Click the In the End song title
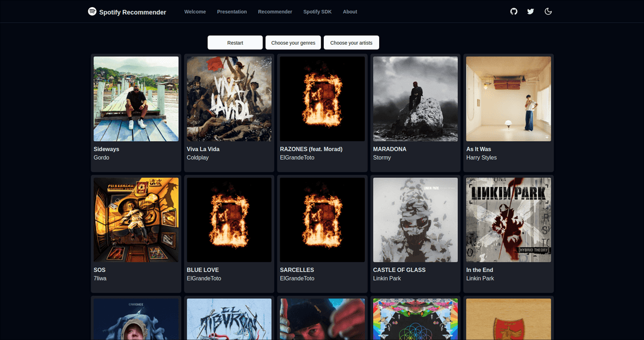The height and width of the screenshot is (340, 644). 479,270
